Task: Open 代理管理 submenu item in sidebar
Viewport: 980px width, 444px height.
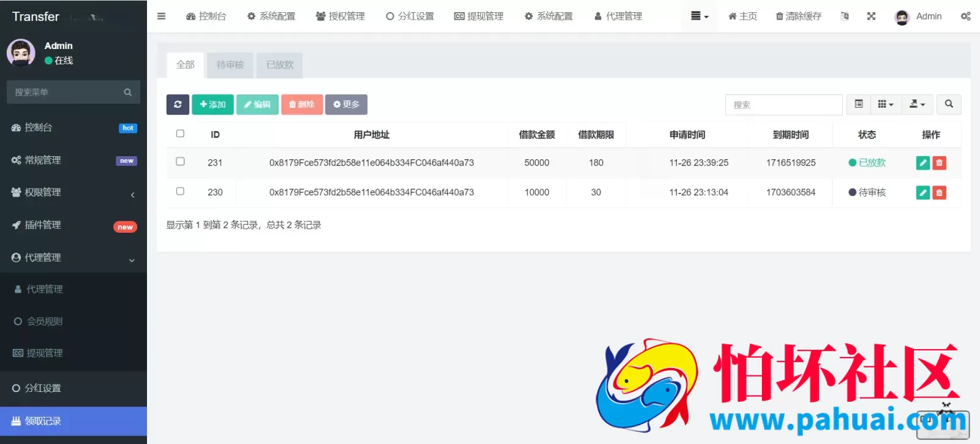Action: (73, 289)
